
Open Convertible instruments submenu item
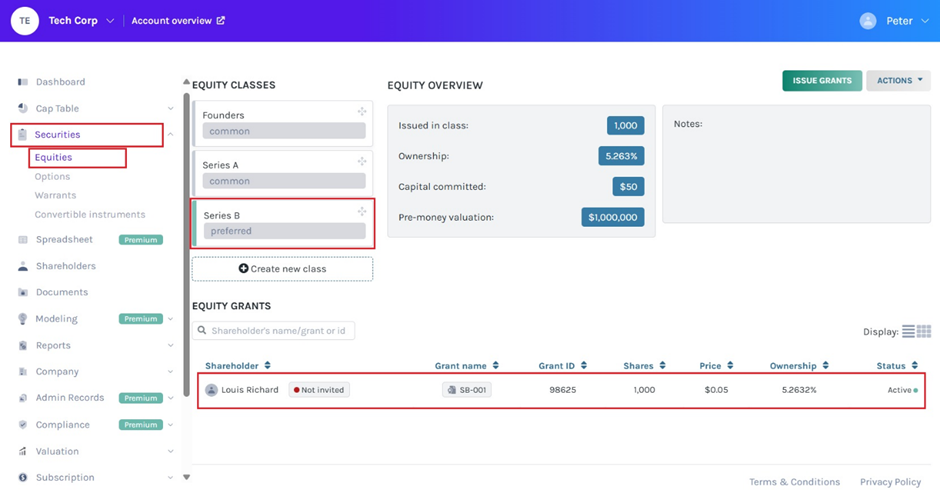[90, 215]
